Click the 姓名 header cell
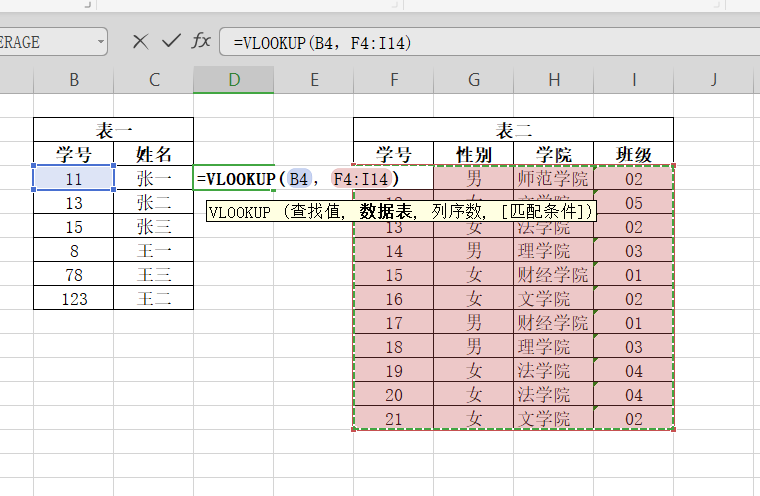 [154, 154]
